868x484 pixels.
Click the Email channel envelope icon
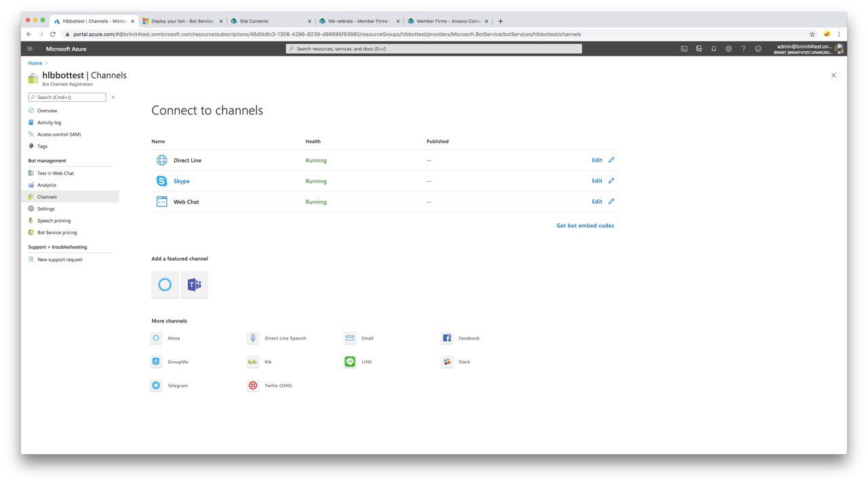click(350, 338)
